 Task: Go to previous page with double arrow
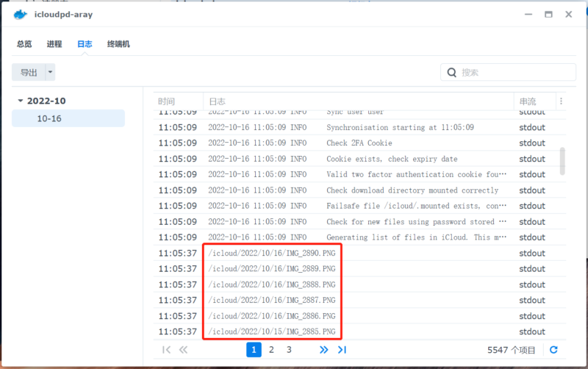click(x=183, y=350)
